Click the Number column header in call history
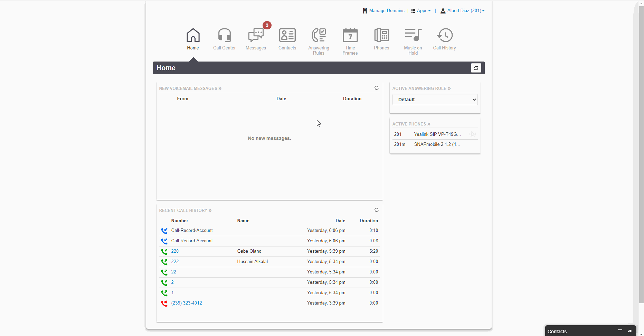Screen dimensions: 644x336 180,221
